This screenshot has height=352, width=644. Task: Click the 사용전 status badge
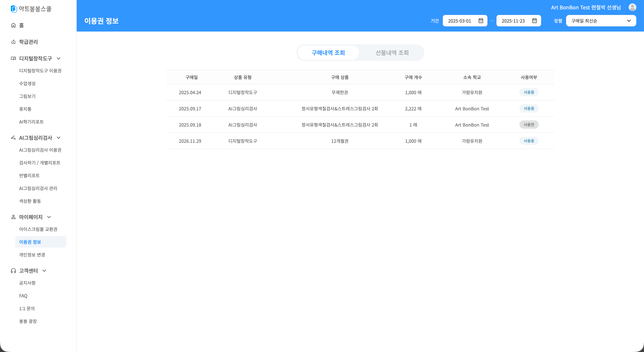(x=529, y=125)
